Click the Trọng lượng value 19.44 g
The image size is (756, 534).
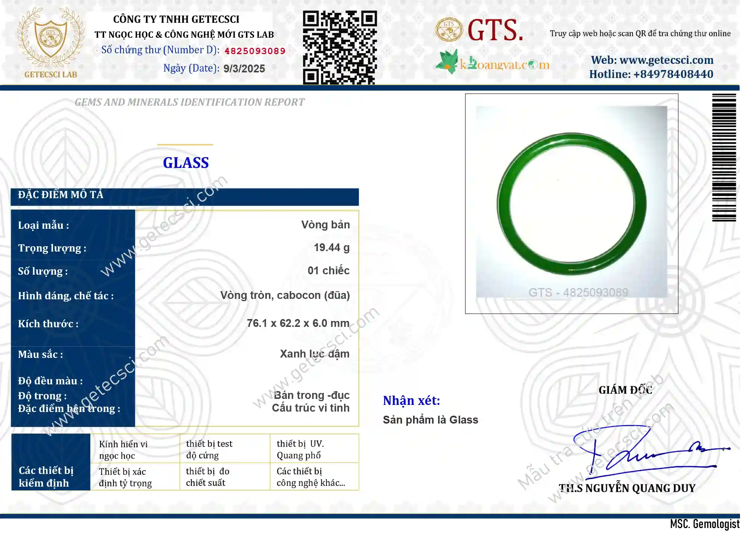coord(332,247)
